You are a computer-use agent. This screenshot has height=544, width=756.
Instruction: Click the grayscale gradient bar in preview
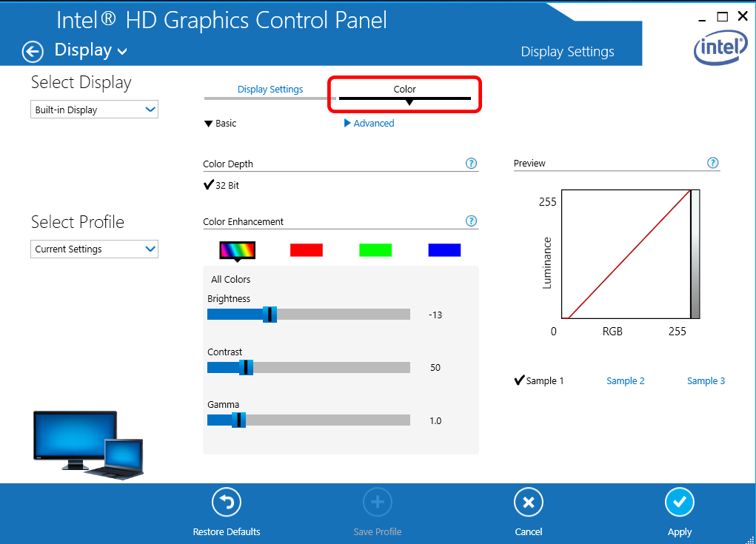tap(695, 254)
